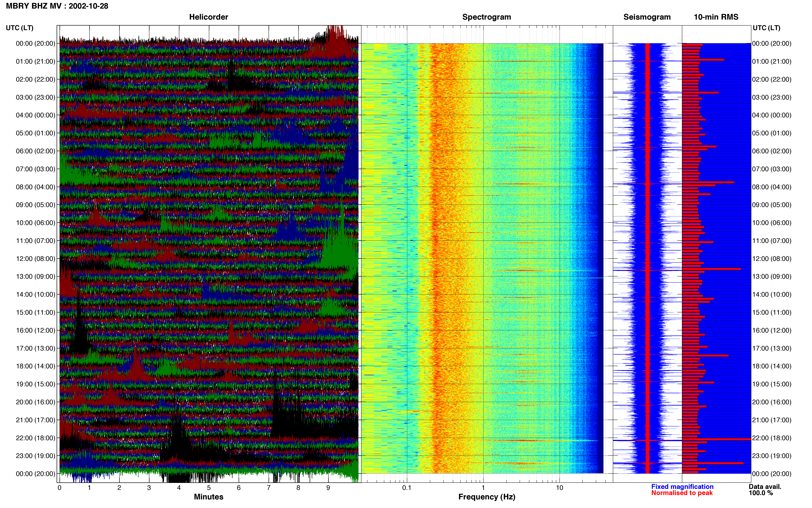The width and height of the screenshot is (812, 508).
Task: Click the Seismogram panel heading
Action: [647, 17]
